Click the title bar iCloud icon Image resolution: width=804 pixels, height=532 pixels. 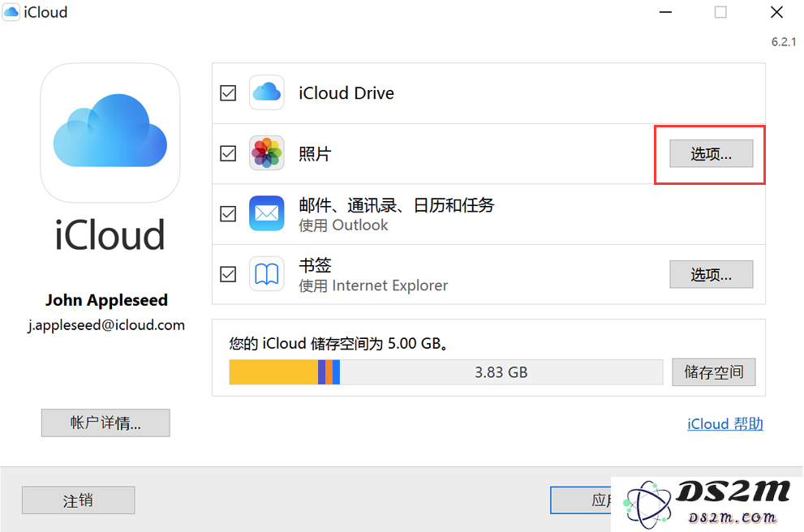pyautogui.click(x=11, y=11)
